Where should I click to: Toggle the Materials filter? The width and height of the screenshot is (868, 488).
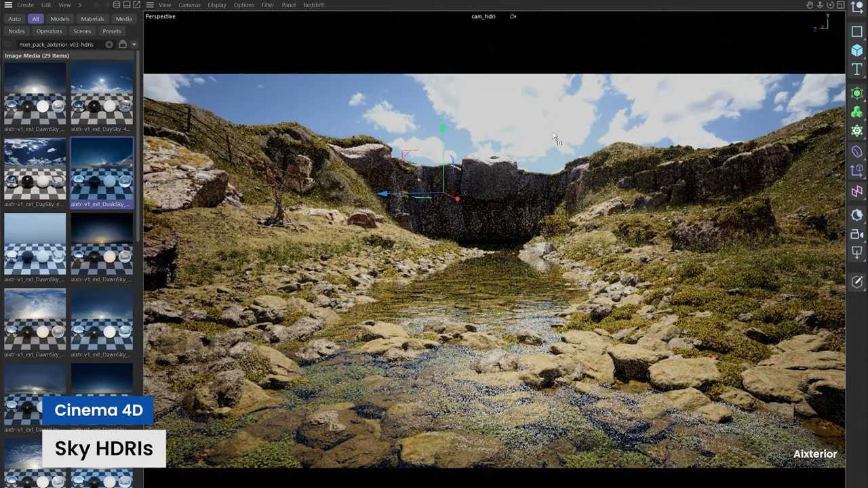click(x=92, y=18)
